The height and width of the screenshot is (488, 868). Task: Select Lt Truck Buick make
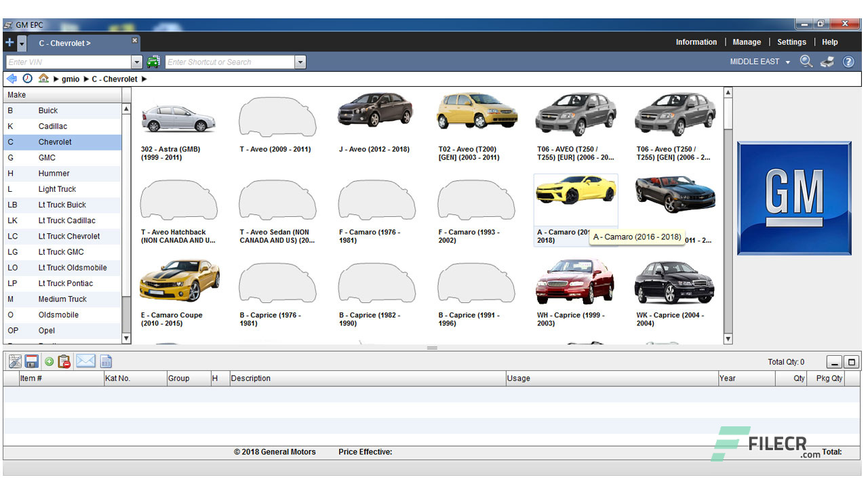coord(62,205)
